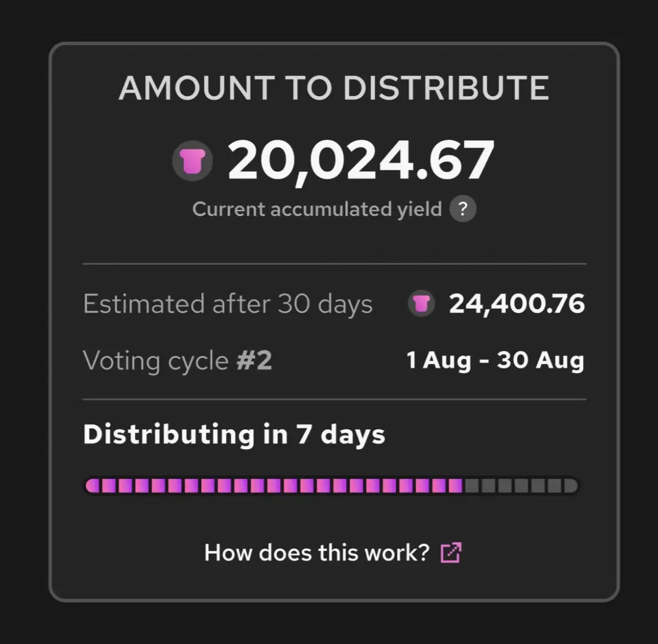Click the "Distributing in 7 days" heading

[x=234, y=434]
